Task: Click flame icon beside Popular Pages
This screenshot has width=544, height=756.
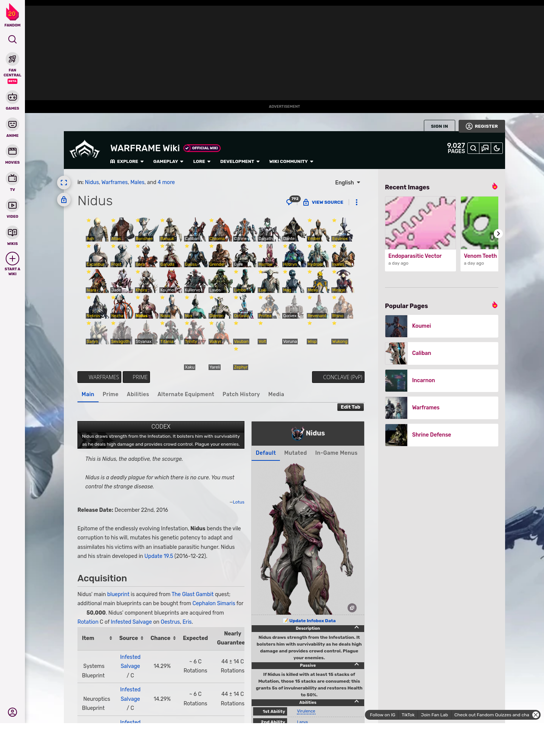Action: click(x=495, y=305)
